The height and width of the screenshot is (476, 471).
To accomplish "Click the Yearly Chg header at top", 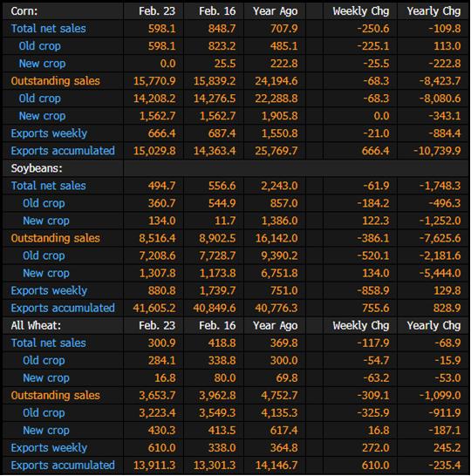I will point(433,11).
